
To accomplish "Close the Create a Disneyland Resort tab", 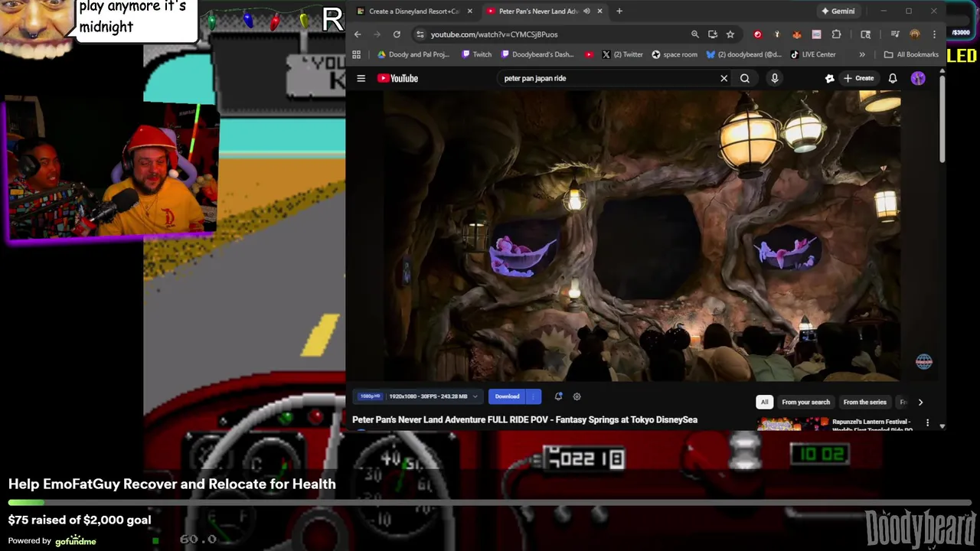I will click(x=469, y=11).
